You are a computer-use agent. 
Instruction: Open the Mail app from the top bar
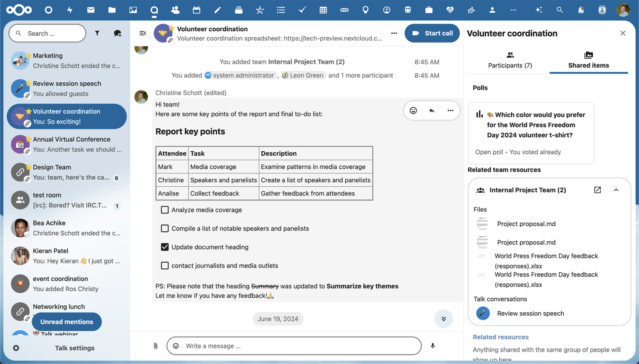click(91, 10)
